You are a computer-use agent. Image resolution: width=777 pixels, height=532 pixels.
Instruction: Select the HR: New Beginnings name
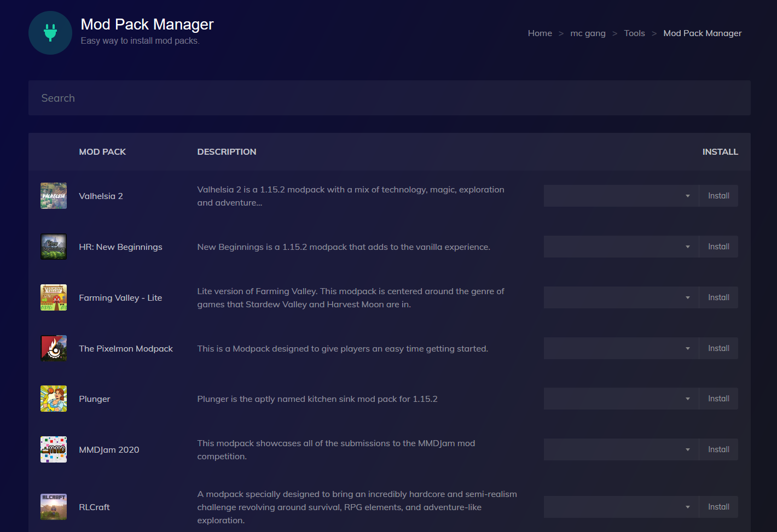(x=120, y=247)
